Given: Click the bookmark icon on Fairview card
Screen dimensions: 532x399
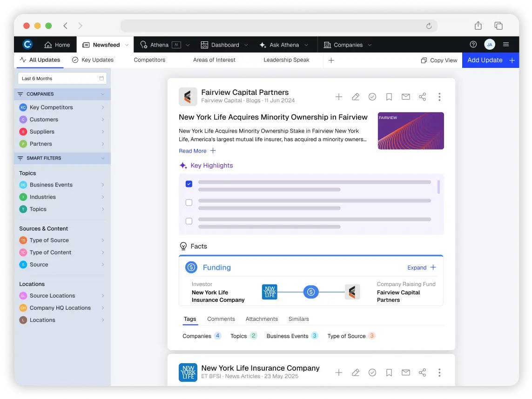Looking at the screenshot, I should tap(389, 97).
